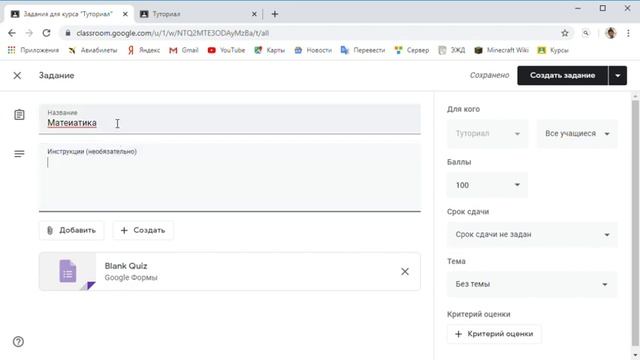Open the ЗЖД bookmark
The height and width of the screenshot is (360, 640).
click(451, 50)
